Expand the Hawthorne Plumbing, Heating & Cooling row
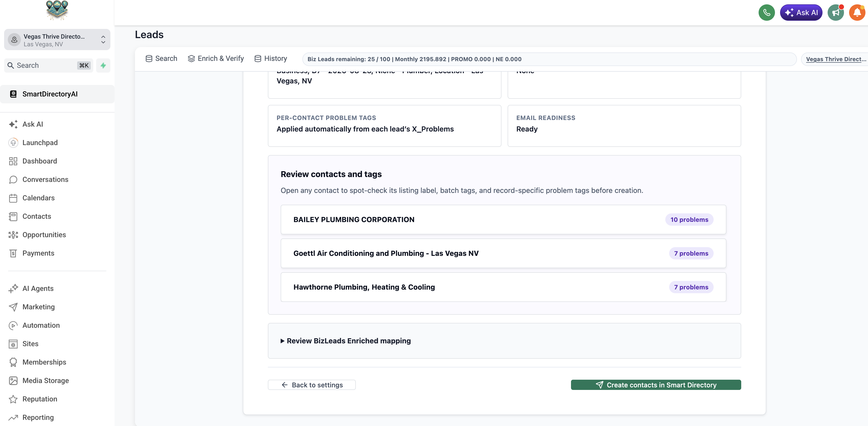This screenshot has width=868, height=426. coord(503,287)
